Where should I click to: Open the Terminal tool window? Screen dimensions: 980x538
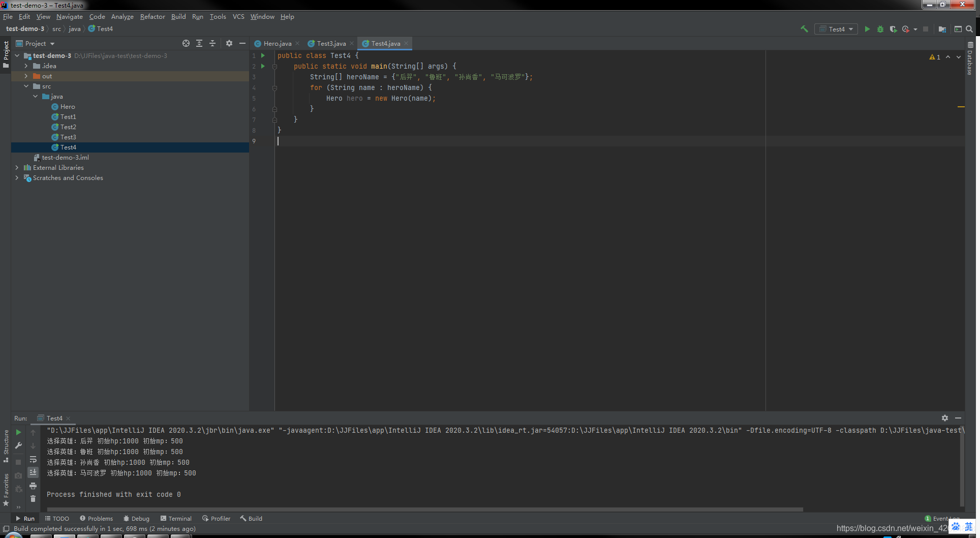pyautogui.click(x=176, y=519)
